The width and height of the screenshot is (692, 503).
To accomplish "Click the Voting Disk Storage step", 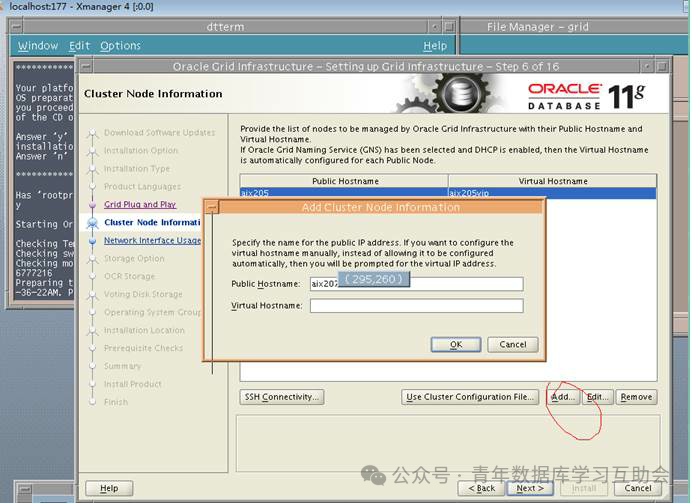I will pyautogui.click(x=143, y=294).
